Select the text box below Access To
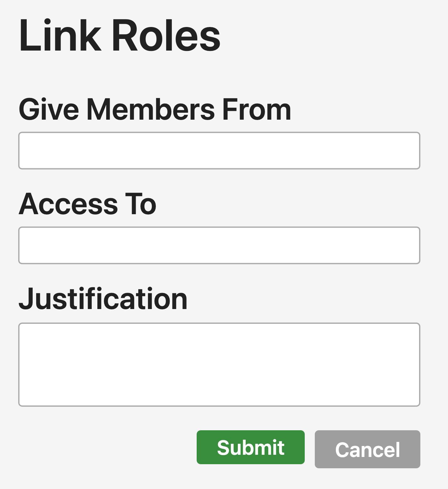Screen dimensions: 448x489 (x=219, y=245)
